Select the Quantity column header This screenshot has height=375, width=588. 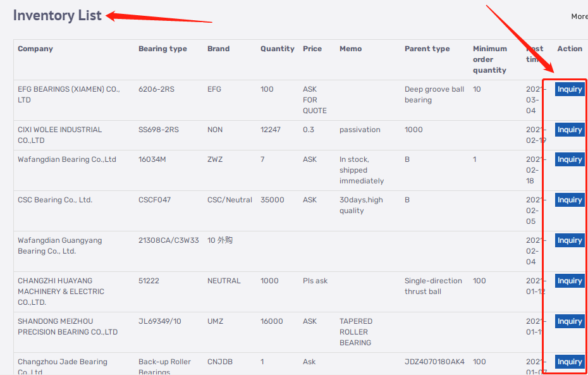click(277, 49)
